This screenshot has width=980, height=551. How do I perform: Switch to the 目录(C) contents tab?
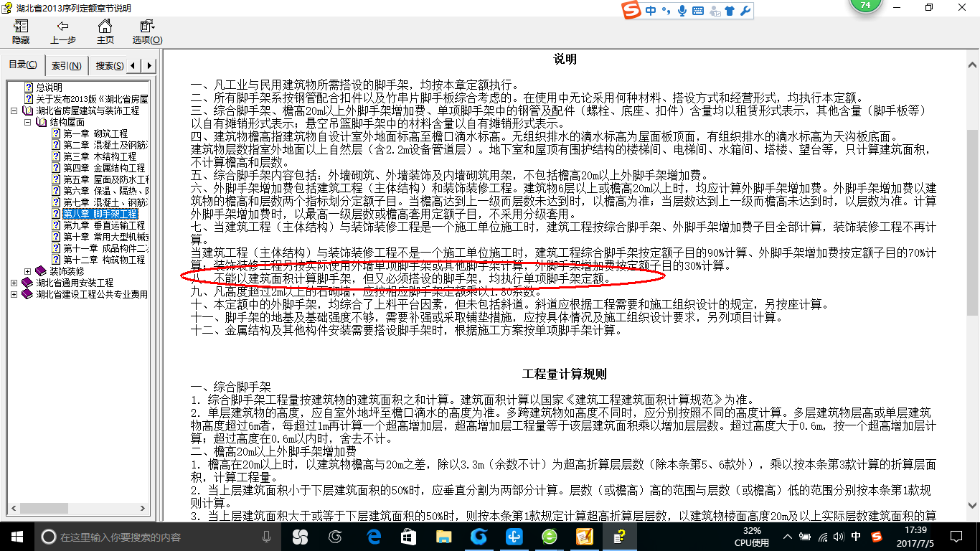pos(23,65)
